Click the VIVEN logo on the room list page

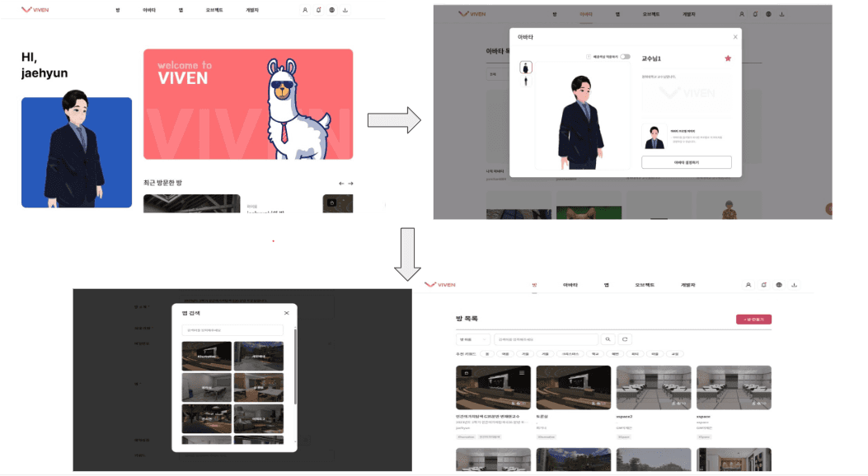click(x=440, y=285)
